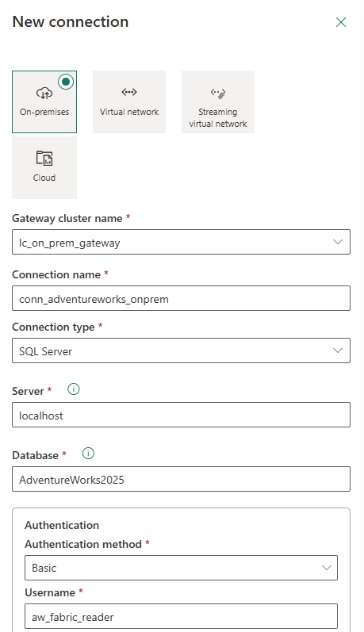The width and height of the screenshot is (364, 632).
Task: Click the Gateway cluster name label
Action: (x=67, y=218)
